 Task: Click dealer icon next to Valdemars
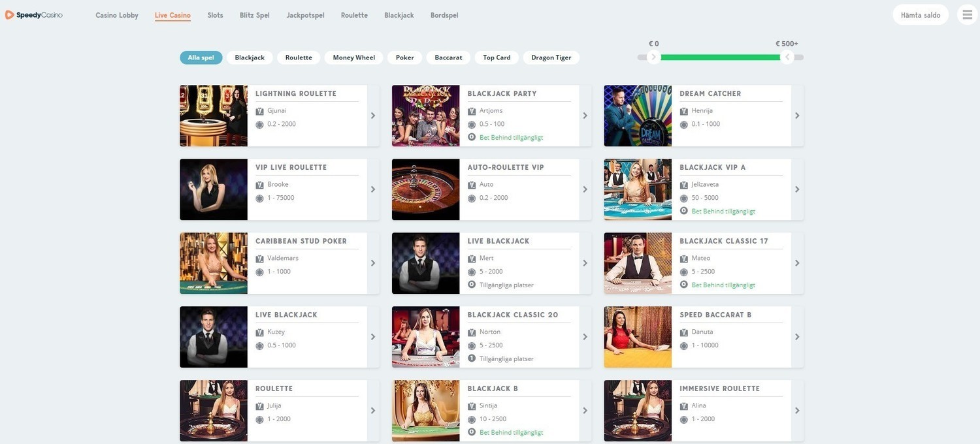coord(259,259)
